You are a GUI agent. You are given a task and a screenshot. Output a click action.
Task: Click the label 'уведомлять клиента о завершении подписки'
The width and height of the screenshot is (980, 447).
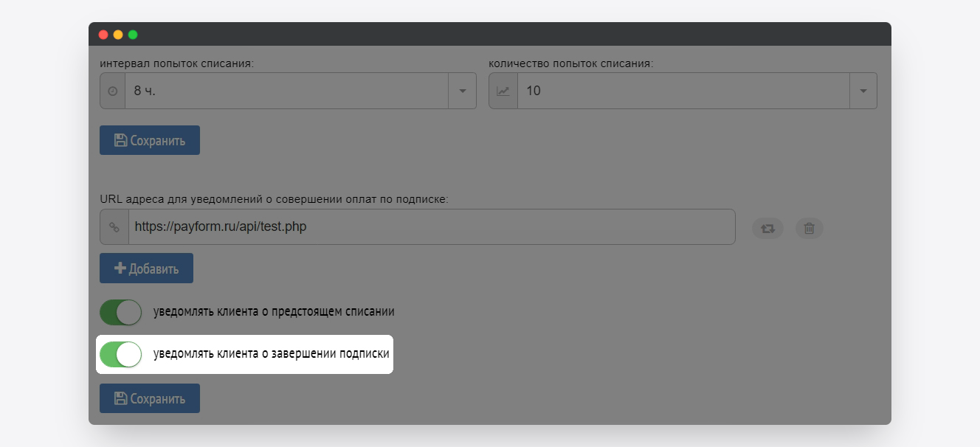[x=271, y=355]
